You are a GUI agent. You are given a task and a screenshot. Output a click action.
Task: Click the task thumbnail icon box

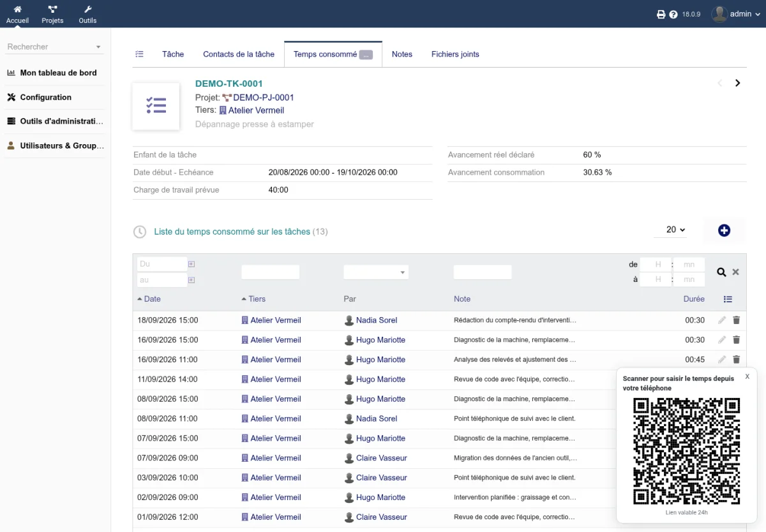point(156,106)
